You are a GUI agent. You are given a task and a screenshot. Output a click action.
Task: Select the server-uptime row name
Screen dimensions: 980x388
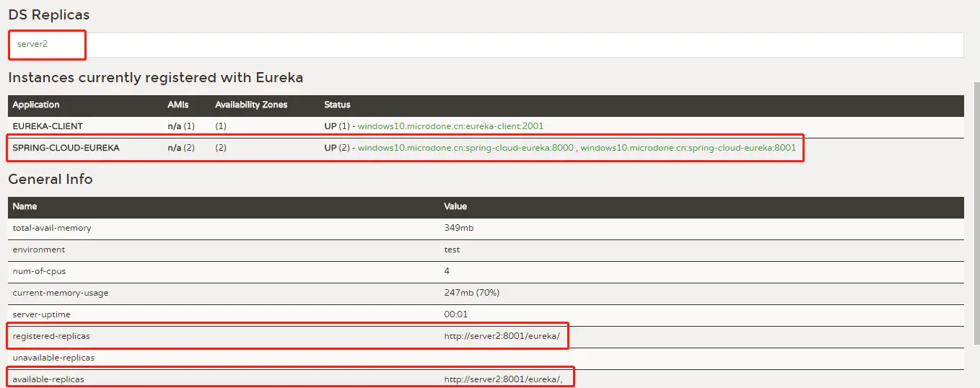tap(42, 314)
